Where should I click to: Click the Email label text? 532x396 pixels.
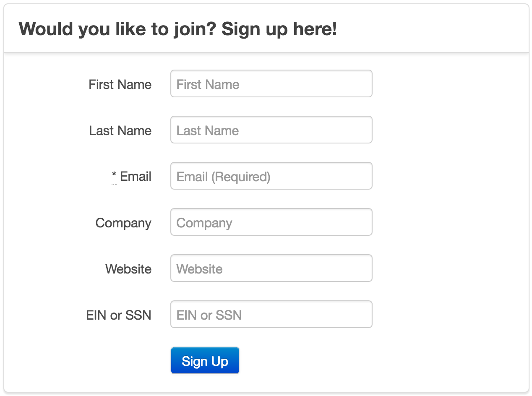pyautogui.click(x=136, y=176)
